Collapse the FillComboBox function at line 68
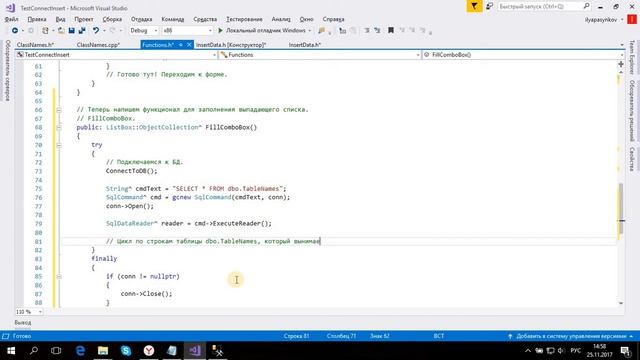Screen dimensions: 640x360 tap(59, 127)
